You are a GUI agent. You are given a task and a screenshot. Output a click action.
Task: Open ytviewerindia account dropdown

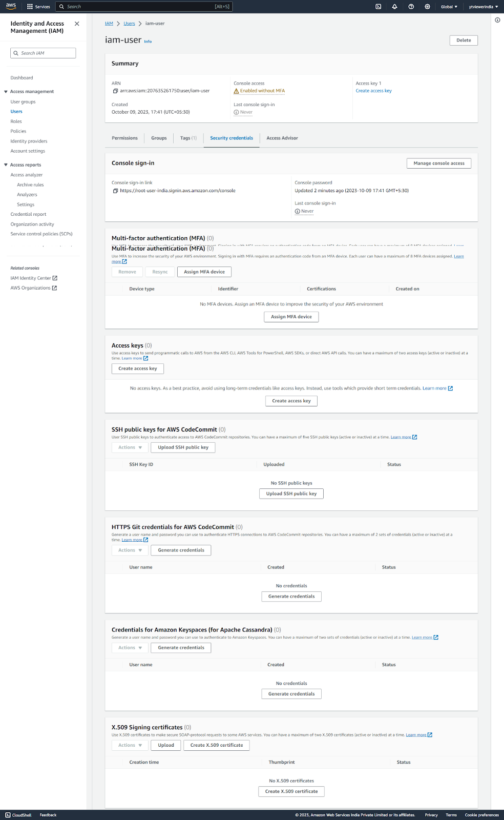[x=483, y=7]
